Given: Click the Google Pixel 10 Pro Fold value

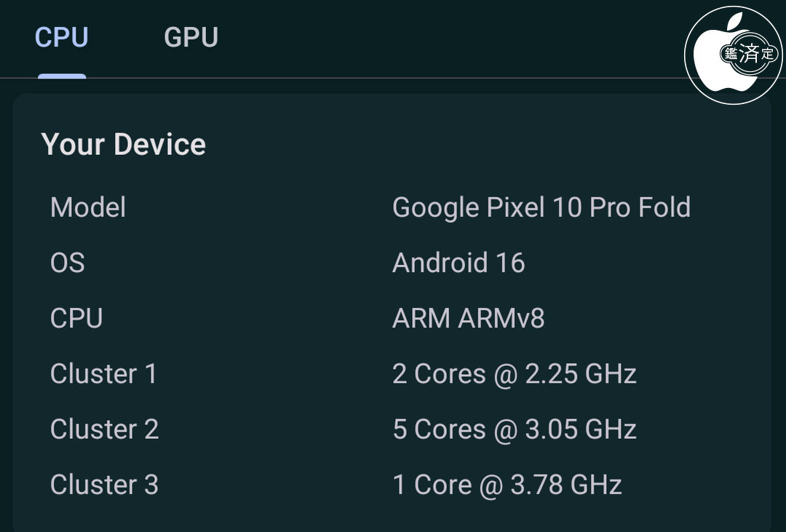Looking at the screenshot, I should coord(541,207).
